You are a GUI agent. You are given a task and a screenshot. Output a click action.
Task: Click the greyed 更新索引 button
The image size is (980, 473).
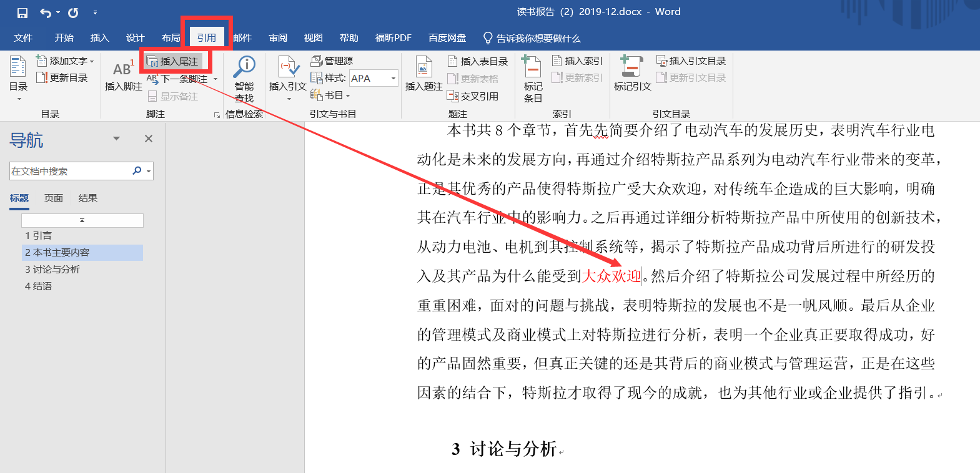tap(577, 77)
